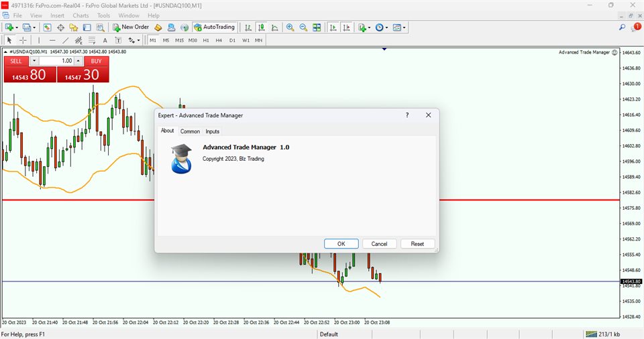Open the Indicators list dropdown
The width and height of the screenshot is (644, 339).
click(364, 27)
